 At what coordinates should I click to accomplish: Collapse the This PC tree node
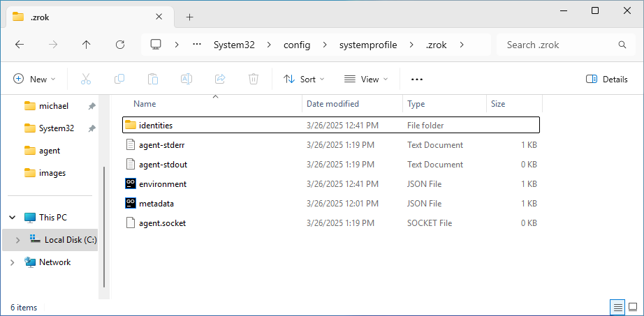coord(12,218)
